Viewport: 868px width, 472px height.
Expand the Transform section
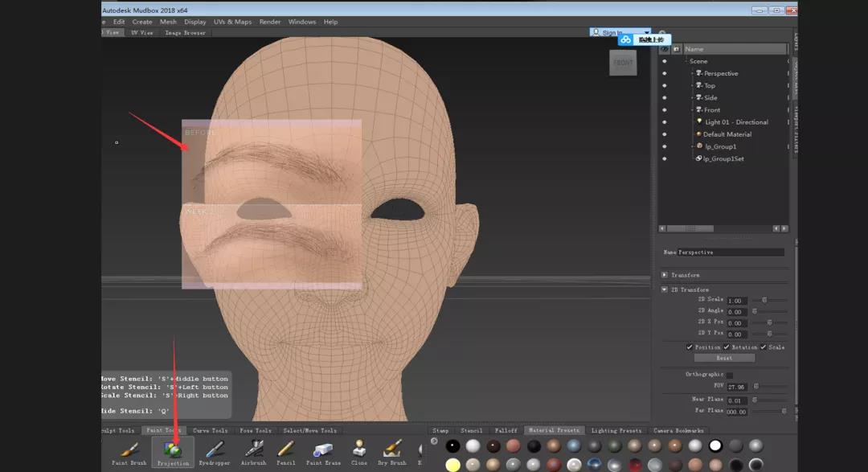point(665,275)
